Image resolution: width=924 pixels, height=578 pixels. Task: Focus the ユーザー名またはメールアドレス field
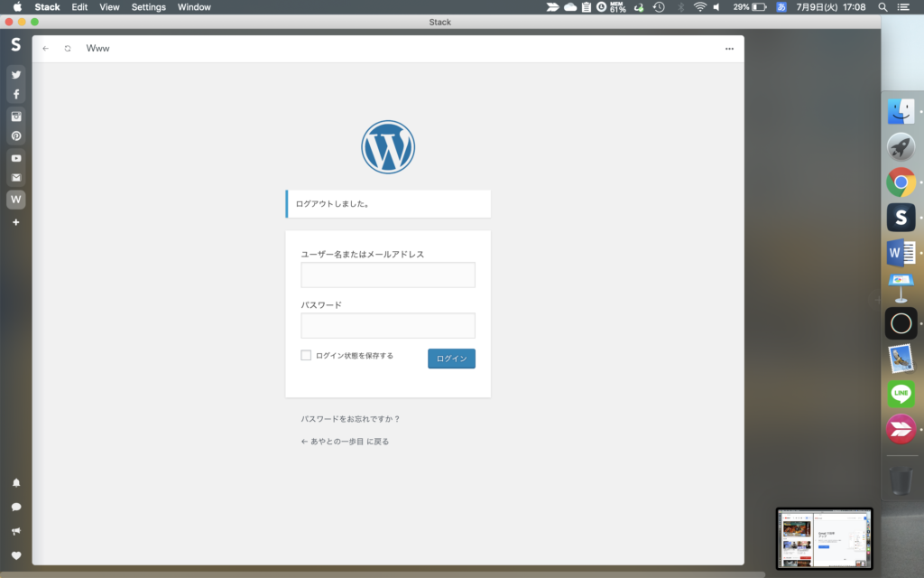[x=388, y=275]
